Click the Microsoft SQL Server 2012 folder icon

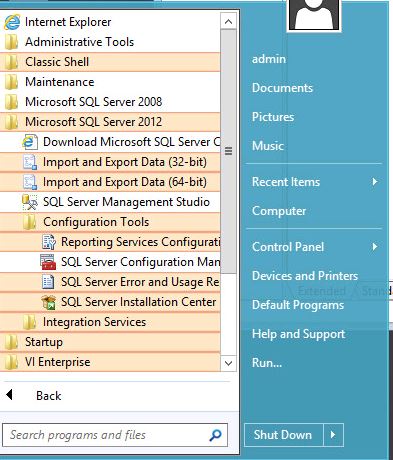pos(12,122)
